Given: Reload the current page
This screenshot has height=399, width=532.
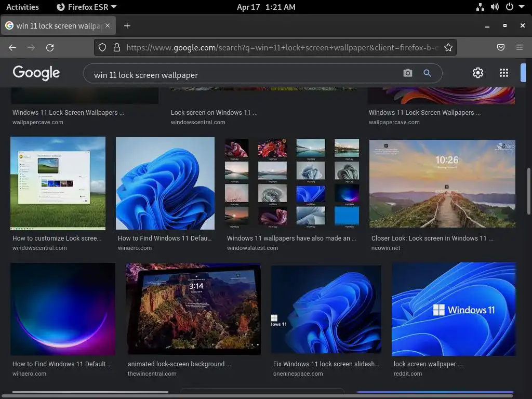Looking at the screenshot, I should pyautogui.click(x=50, y=47).
